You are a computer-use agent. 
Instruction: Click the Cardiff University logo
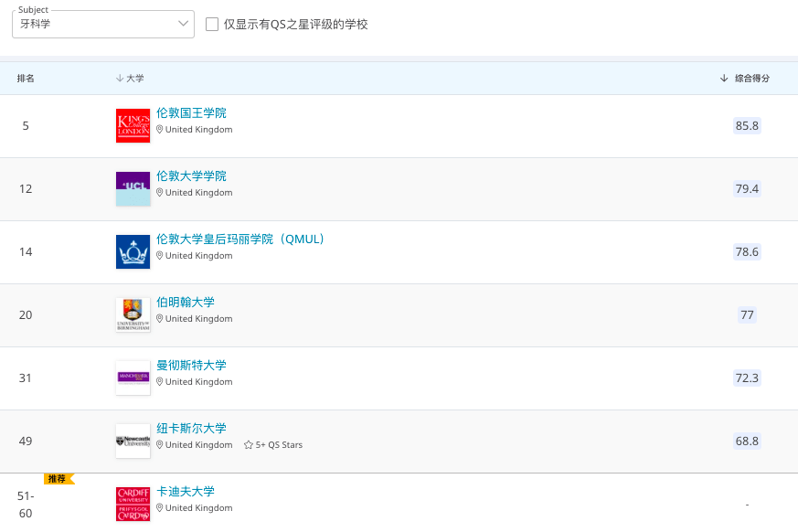tap(133, 504)
